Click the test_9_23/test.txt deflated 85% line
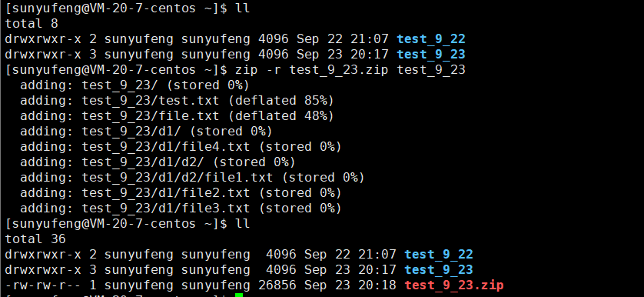The height and width of the screenshot is (297, 644). [177, 101]
